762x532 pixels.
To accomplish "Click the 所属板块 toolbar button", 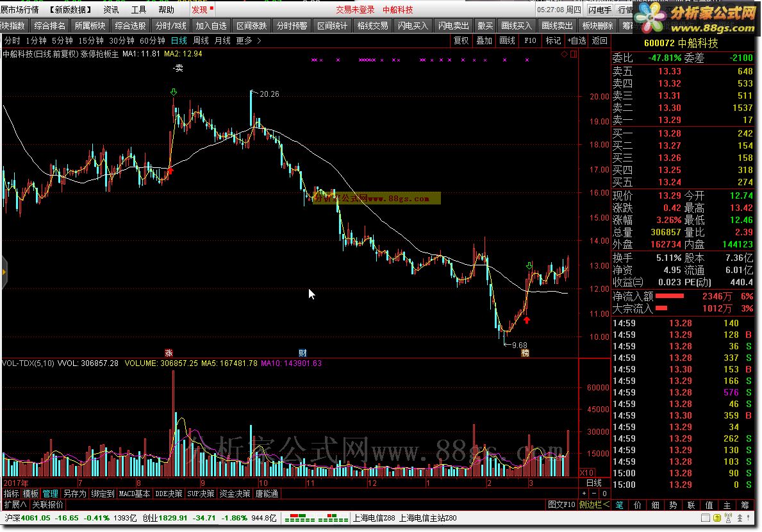I will [90, 26].
